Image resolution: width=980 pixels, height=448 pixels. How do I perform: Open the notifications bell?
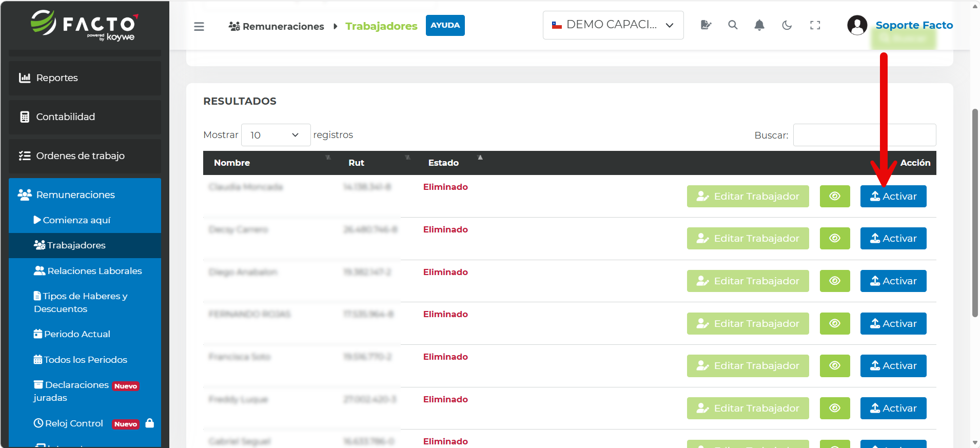click(759, 25)
